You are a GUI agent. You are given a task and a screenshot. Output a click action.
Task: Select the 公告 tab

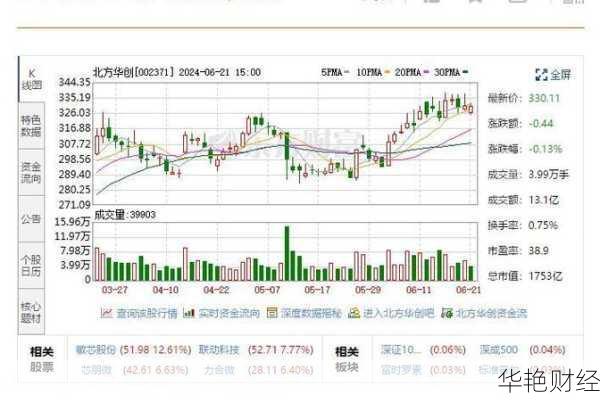31,219
